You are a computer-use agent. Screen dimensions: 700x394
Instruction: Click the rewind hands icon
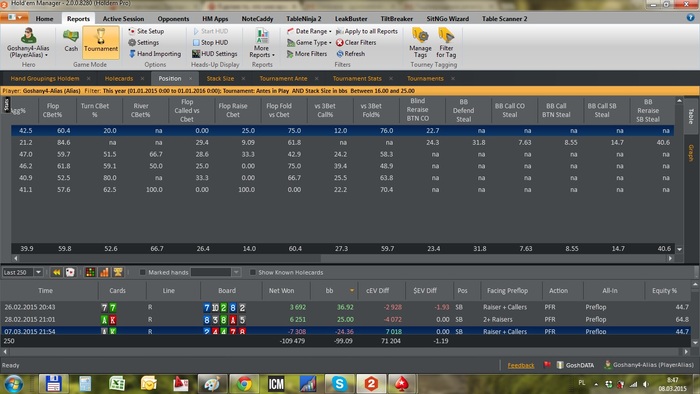click(x=56, y=272)
